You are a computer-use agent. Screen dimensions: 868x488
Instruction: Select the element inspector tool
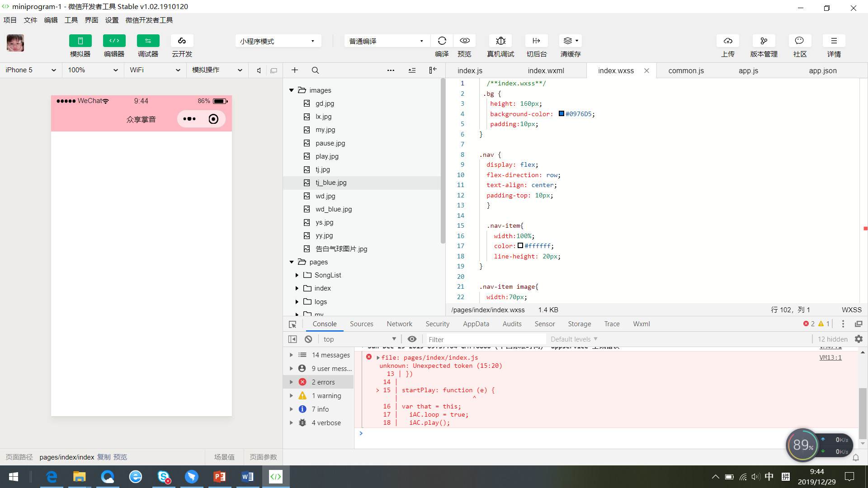(292, 324)
